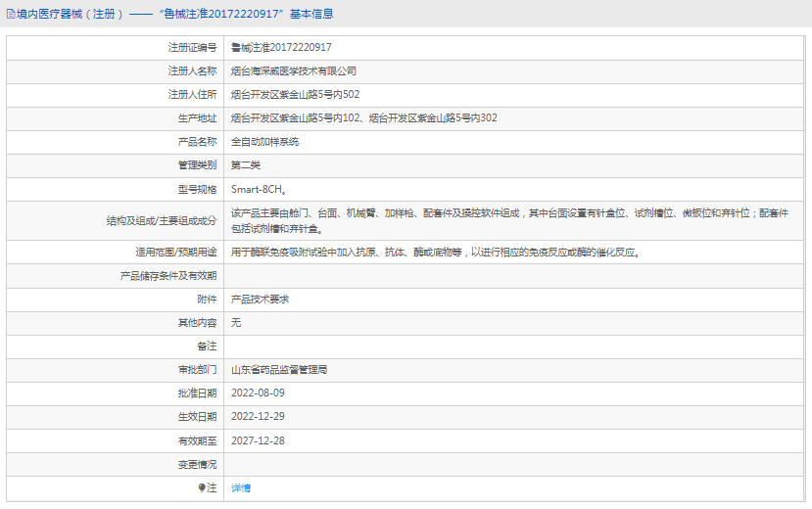The image size is (812, 509).
Task: Click the 适用范围/预期用途 label
Action: 176,253
